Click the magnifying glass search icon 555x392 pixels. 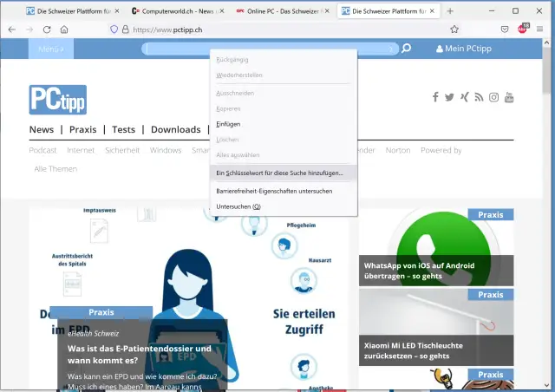click(406, 49)
